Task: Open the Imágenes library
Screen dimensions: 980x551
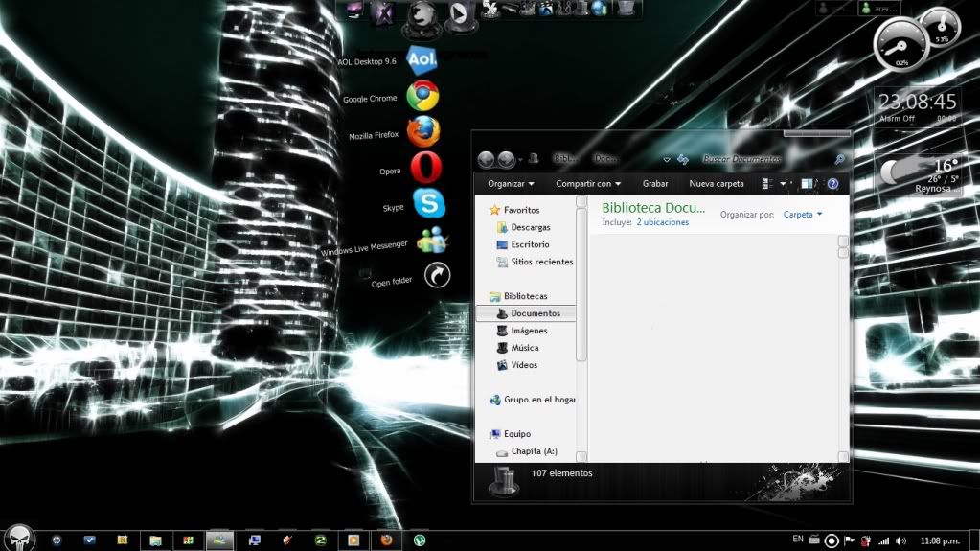Action: pyautogui.click(x=522, y=331)
